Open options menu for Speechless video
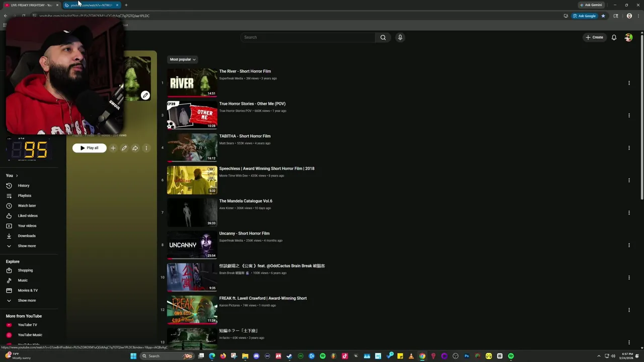 coord(629,180)
